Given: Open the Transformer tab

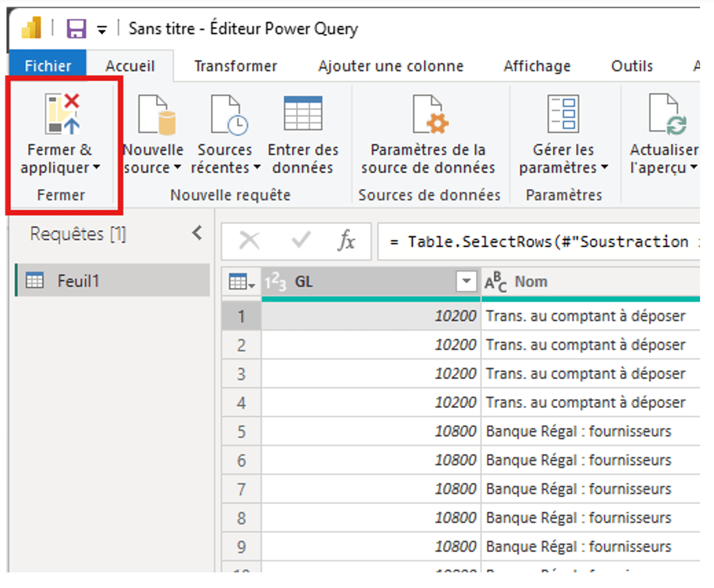Looking at the screenshot, I should (235, 66).
